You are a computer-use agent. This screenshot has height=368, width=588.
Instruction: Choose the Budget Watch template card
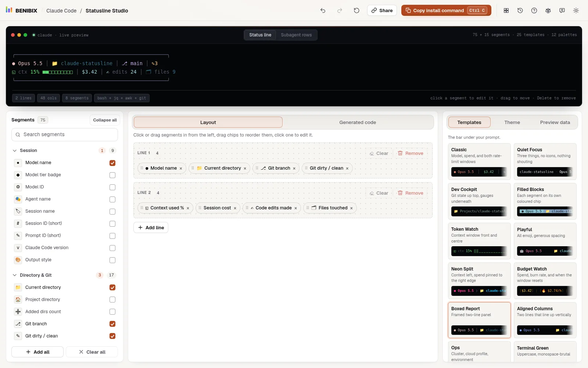point(545,281)
